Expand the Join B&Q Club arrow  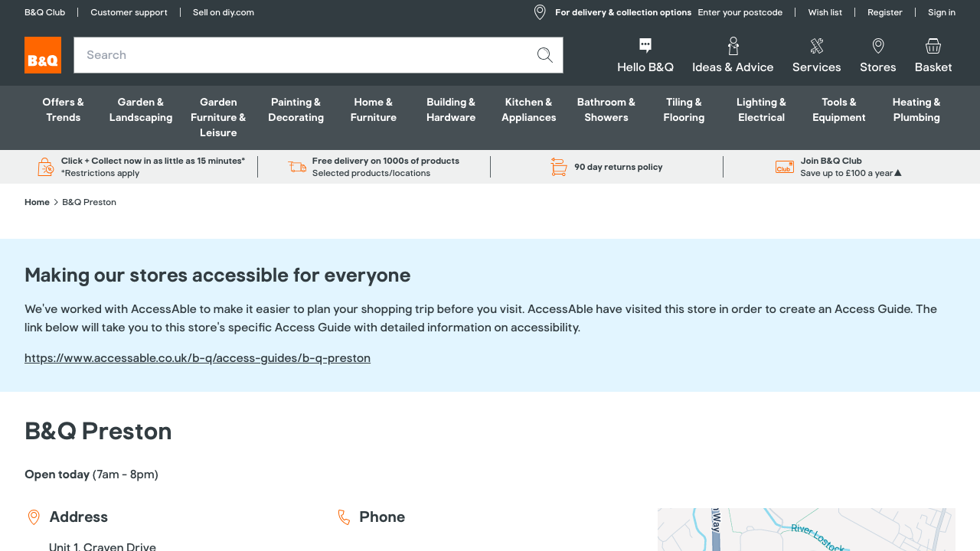(x=898, y=173)
